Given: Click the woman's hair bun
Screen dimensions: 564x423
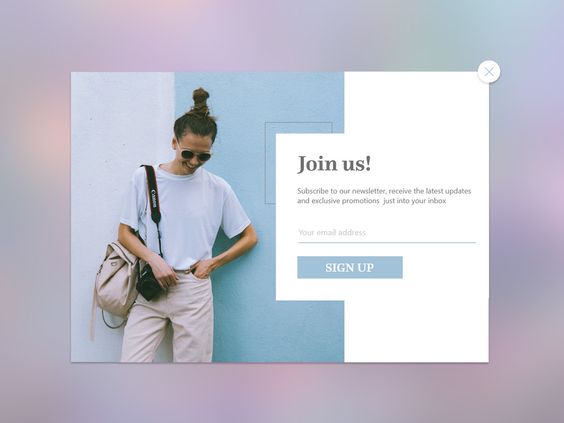Looking at the screenshot, I should click(x=201, y=101).
